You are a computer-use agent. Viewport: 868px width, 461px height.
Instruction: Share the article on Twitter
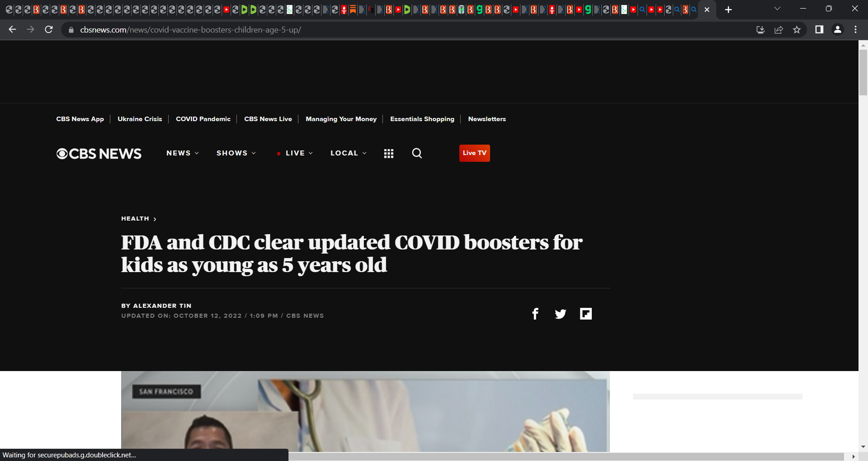point(561,314)
